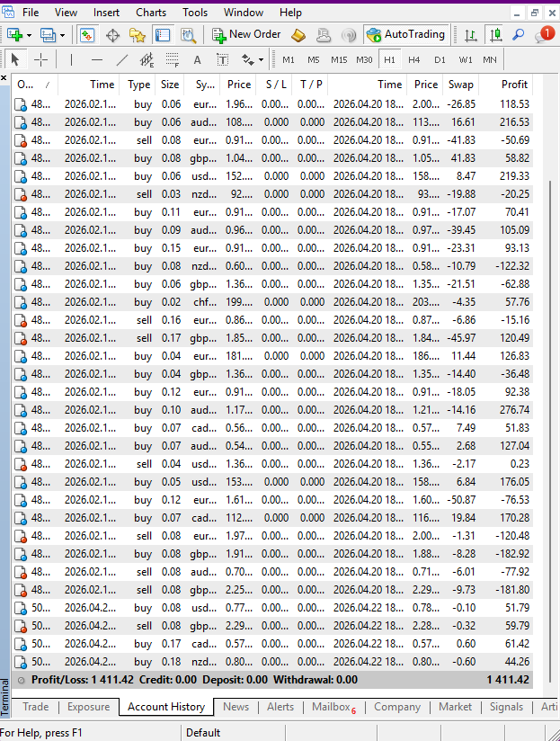560x741 pixels.
Task: Click the order column sort header
Action: 34,85
